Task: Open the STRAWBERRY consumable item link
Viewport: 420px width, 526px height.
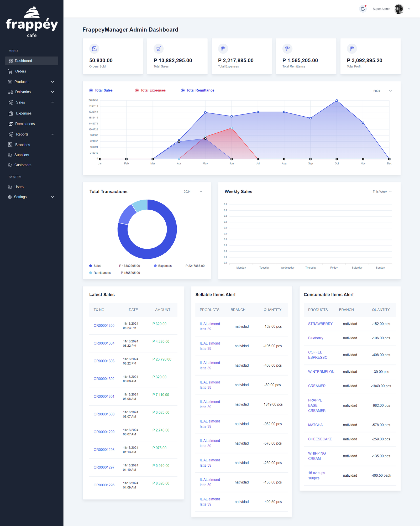Action: (320, 324)
